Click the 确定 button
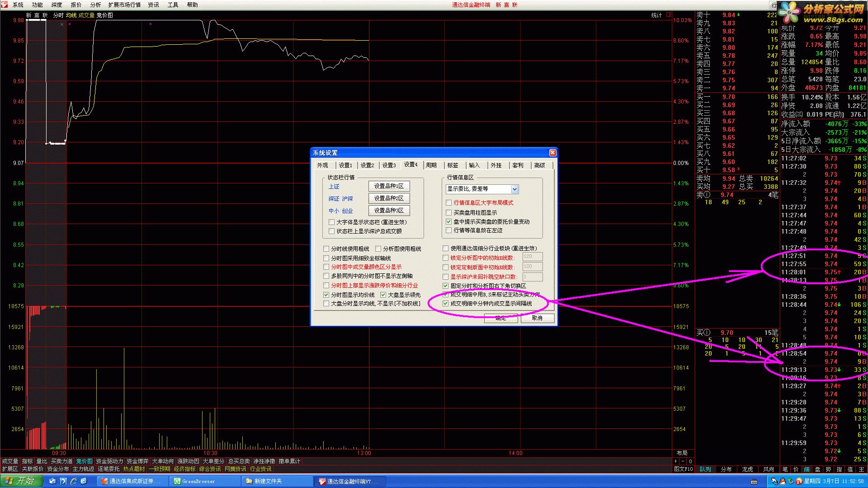868x488 pixels. point(500,318)
